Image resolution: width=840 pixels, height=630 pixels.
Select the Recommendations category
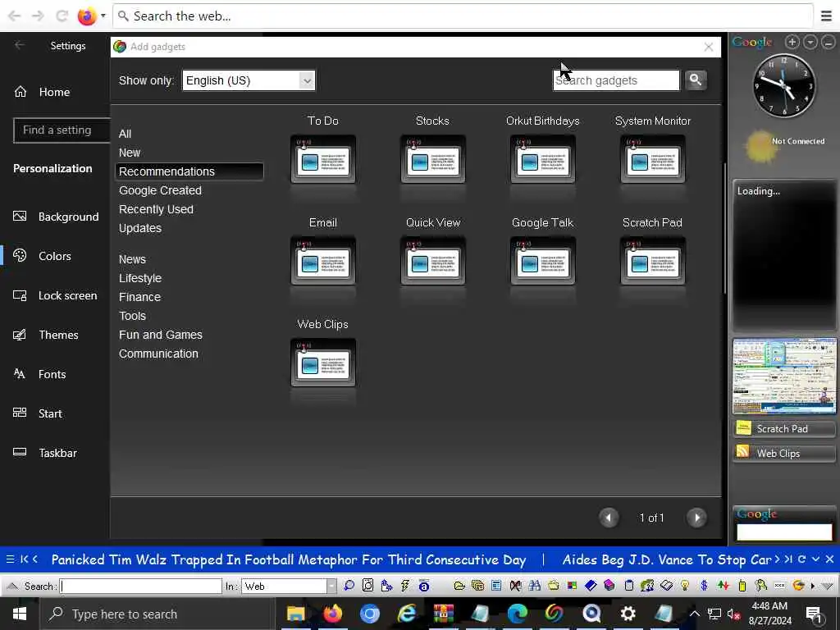coord(189,171)
